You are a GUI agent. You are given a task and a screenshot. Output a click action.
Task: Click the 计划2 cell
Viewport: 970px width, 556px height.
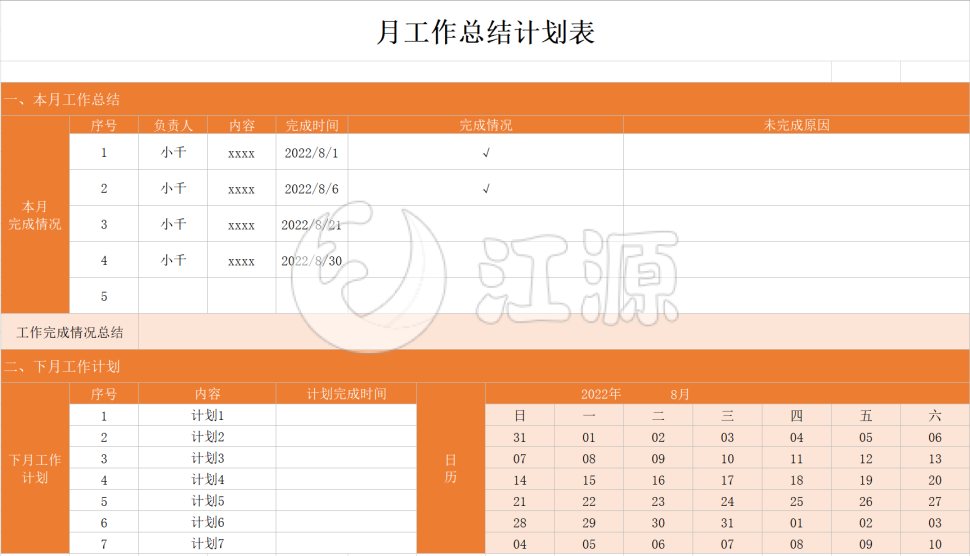[207, 437]
